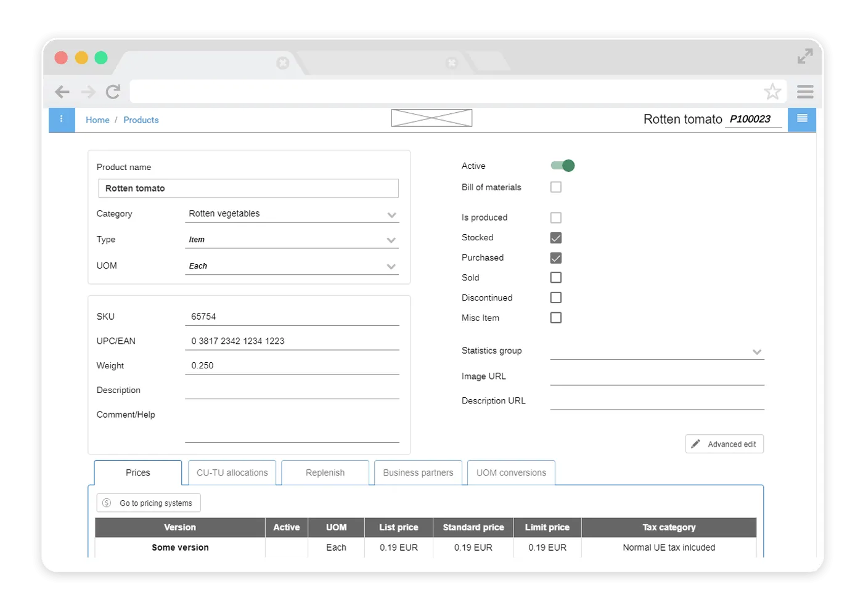The image size is (863, 616).
Task: Click the SKU field containing 65754
Action: click(292, 317)
